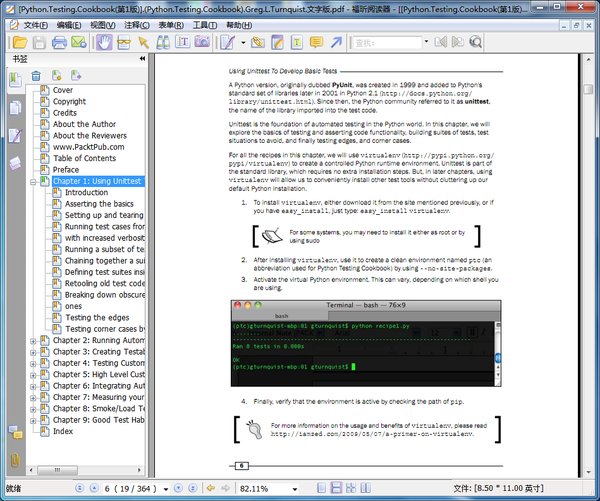600x501 pixels.
Task: Open the Testing the edges bookmark
Action: [97, 317]
